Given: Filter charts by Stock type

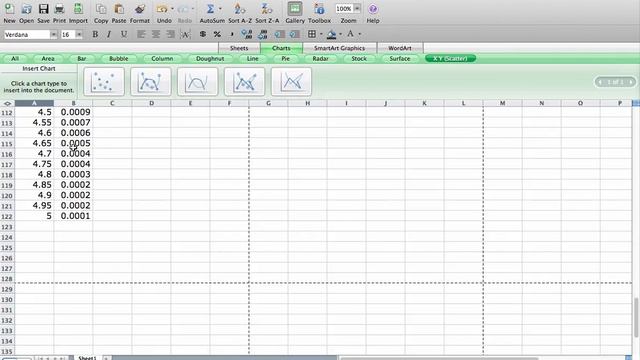Looking at the screenshot, I should (359, 59).
